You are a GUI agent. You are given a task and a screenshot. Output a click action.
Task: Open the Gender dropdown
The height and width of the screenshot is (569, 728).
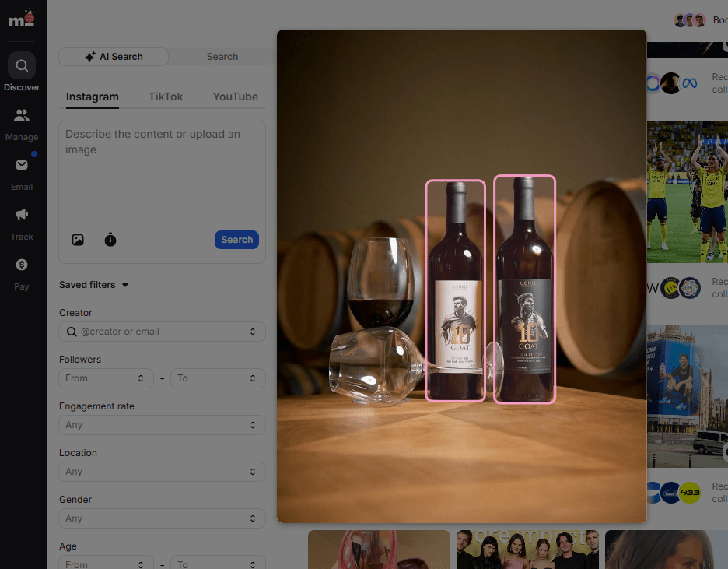162,518
